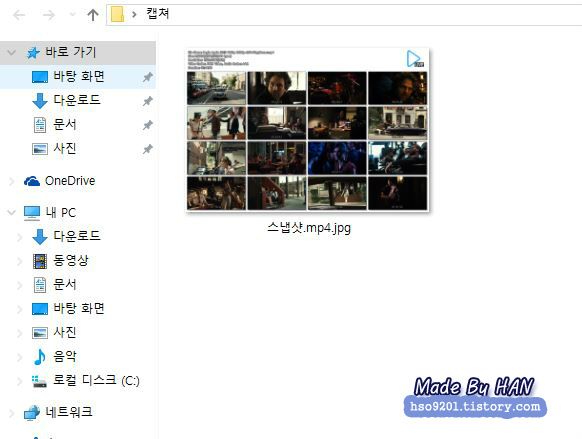Click the pin icon beside pinned 다운로드
Screen dimensions: 582x439
[148, 101]
